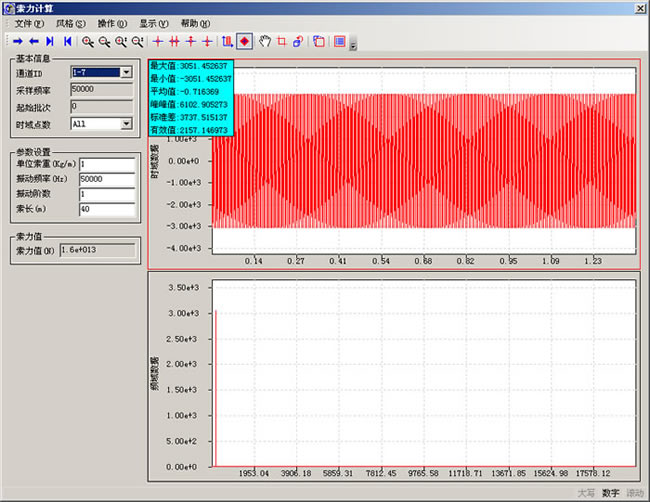Toggle the red grid display icon
650x502 pixels.
point(340,41)
